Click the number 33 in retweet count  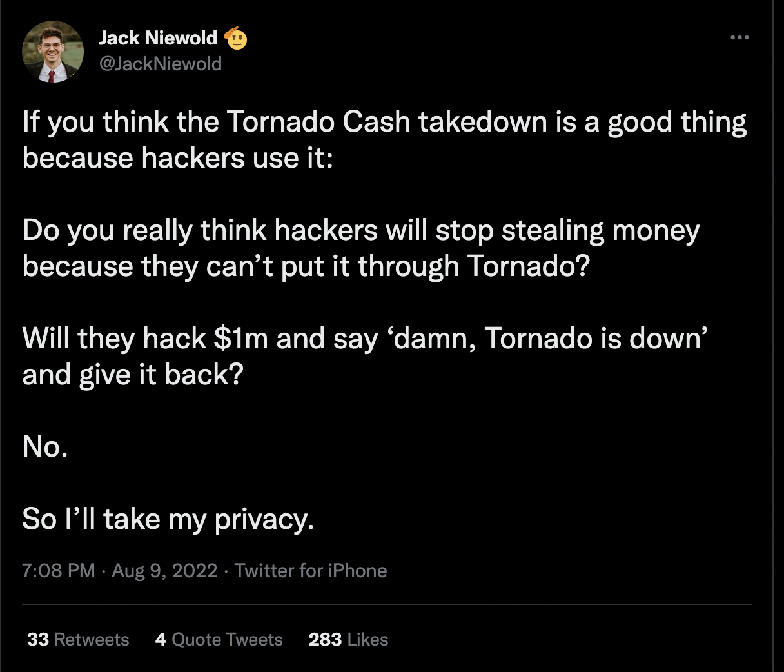click(x=38, y=640)
